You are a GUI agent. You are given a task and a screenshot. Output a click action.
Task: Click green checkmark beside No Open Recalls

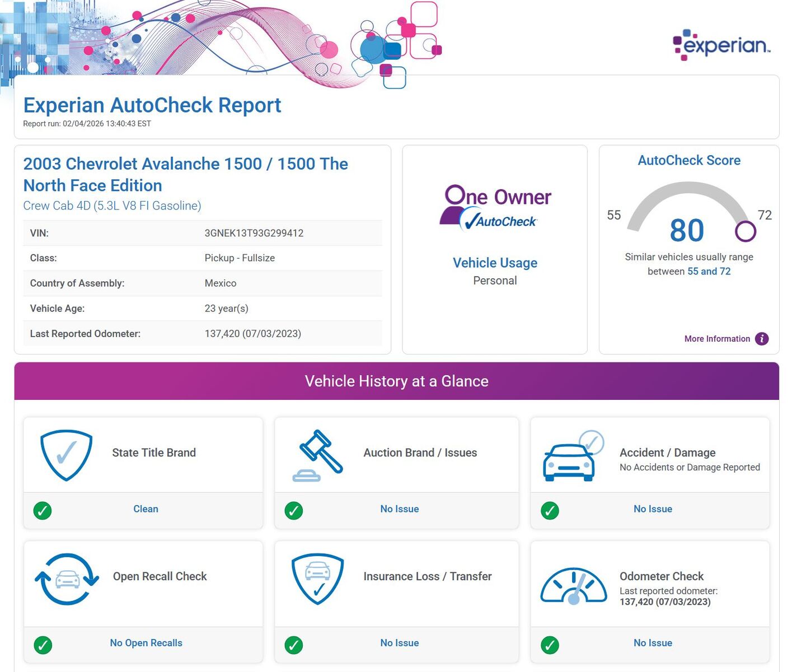tap(43, 645)
